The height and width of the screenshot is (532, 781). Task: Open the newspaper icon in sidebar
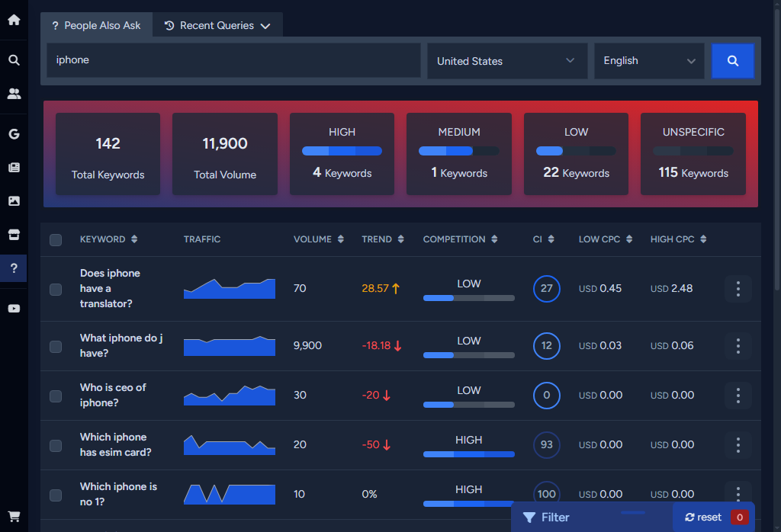(14, 167)
